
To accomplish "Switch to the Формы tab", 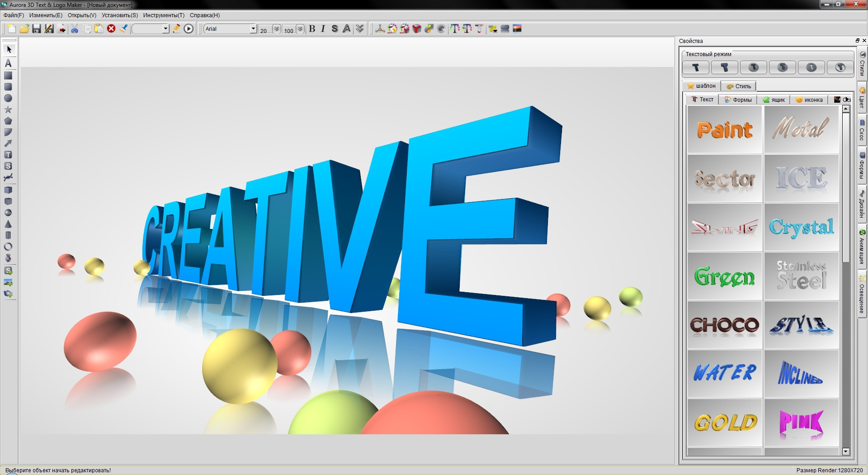I will pyautogui.click(x=738, y=100).
